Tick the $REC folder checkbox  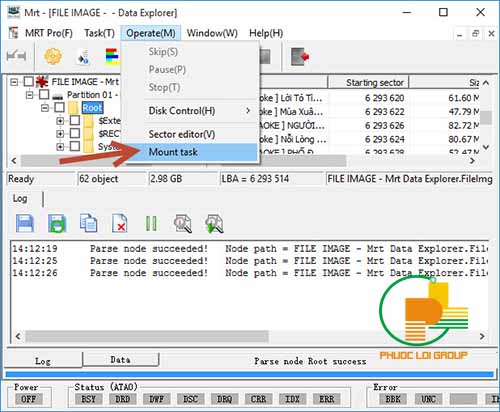tap(75, 133)
